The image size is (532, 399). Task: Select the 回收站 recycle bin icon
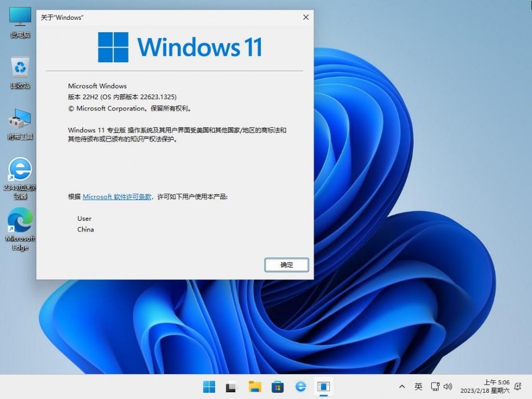(x=20, y=72)
